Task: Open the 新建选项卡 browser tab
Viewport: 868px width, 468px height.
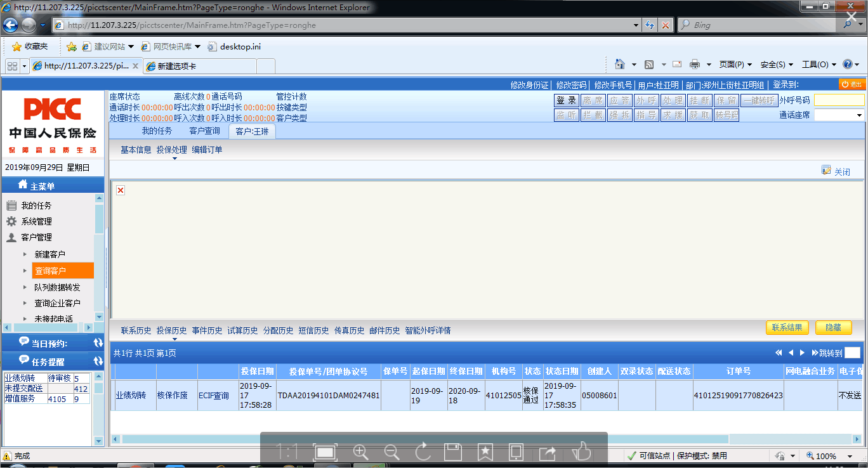Action: pos(201,66)
